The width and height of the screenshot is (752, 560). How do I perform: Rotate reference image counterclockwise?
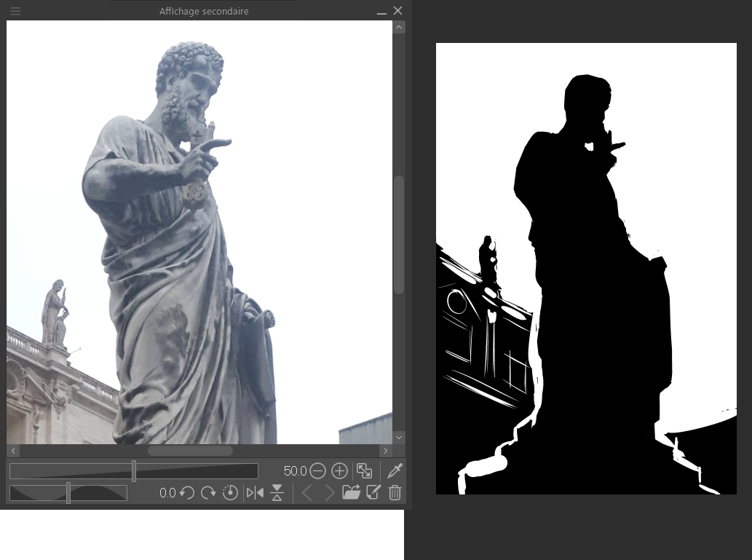pyautogui.click(x=187, y=493)
